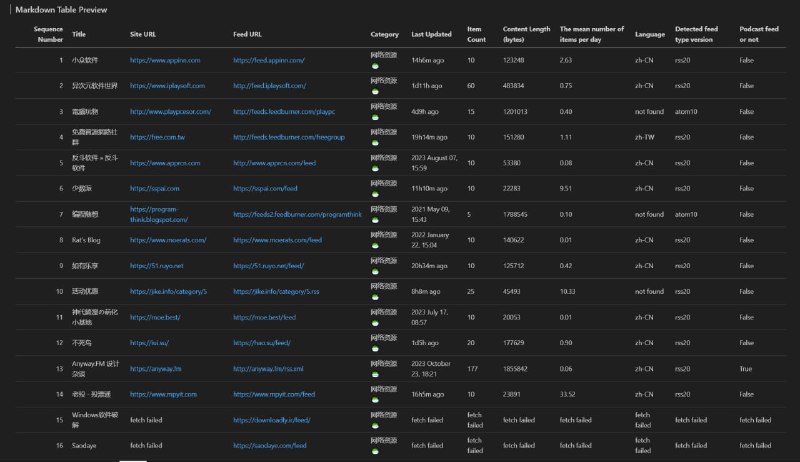Open the https://www.moerats.com/feed link
This screenshot has width=800, height=462.
coord(278,240)
